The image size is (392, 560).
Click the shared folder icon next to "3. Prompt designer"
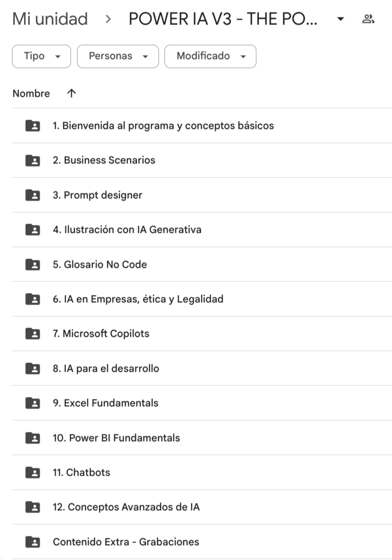33,195
